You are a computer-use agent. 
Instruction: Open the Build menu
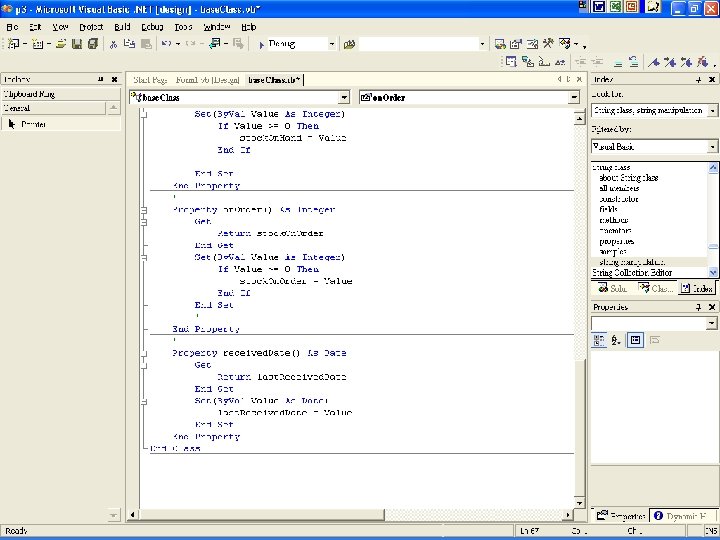pos(122,27)
